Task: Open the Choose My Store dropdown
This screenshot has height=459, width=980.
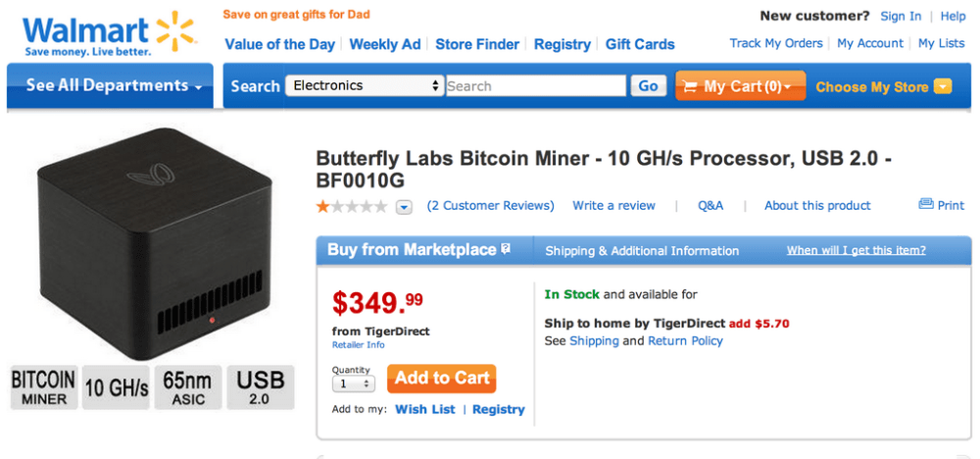Action: [883, 86]
